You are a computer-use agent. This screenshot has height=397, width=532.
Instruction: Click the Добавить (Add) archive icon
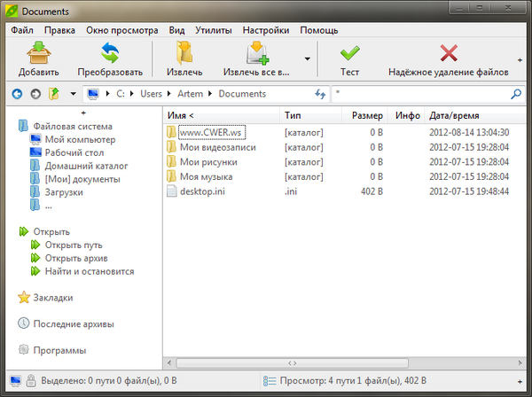(x=39, y=54)
